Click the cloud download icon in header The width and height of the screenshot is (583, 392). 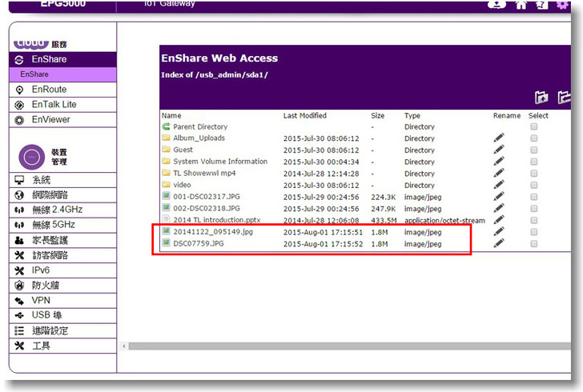point(497,4)
